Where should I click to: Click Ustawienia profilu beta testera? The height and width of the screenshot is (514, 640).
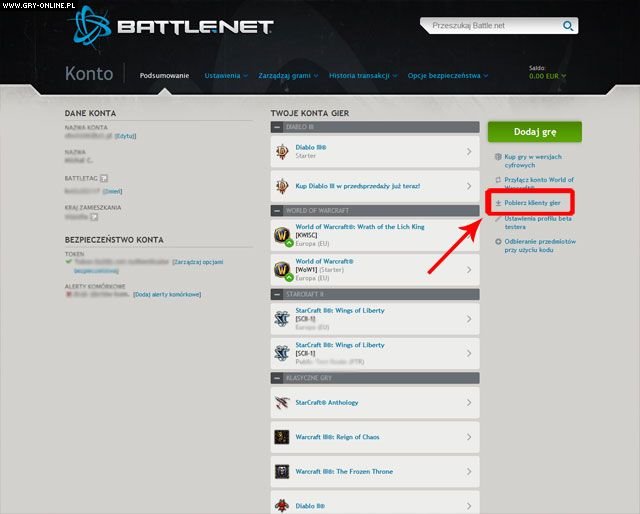point(538,223)
